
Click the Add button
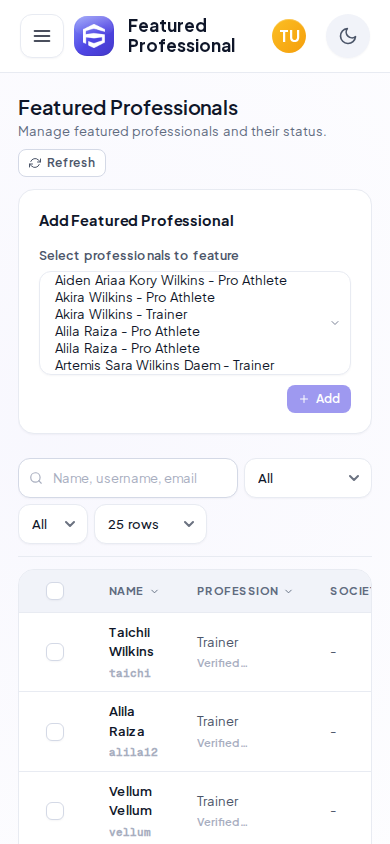319,399
